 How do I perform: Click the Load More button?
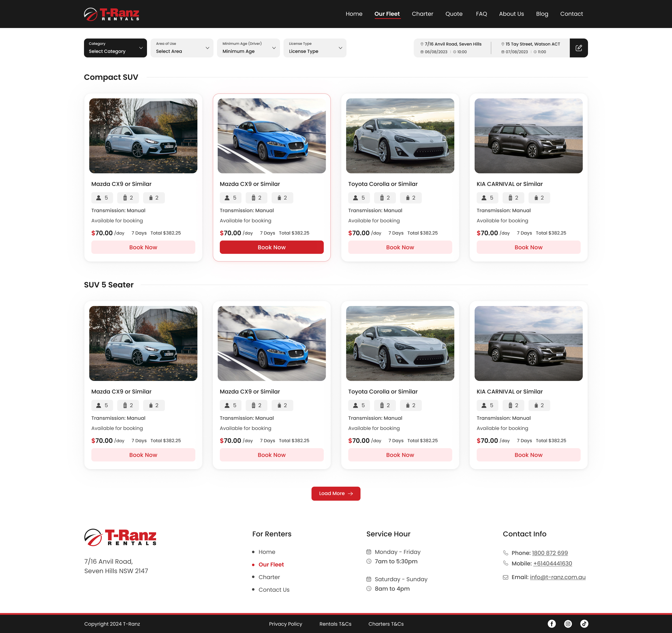click(x=336, y=494)
